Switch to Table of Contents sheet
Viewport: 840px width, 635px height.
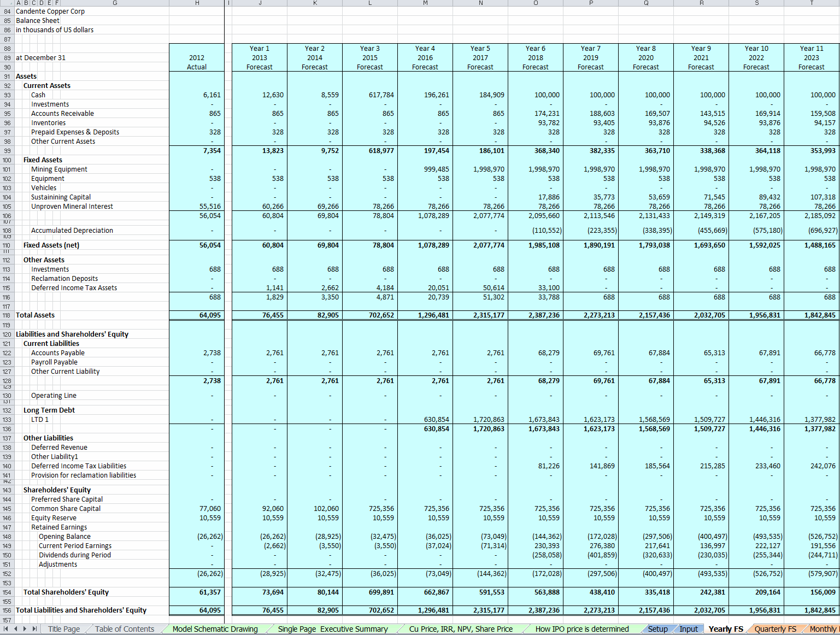pos(125,629)
